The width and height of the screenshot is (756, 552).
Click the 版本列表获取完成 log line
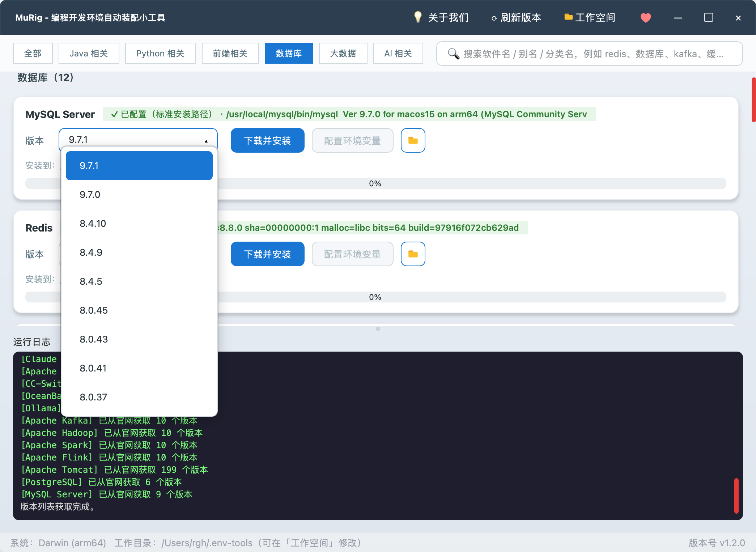58,506
